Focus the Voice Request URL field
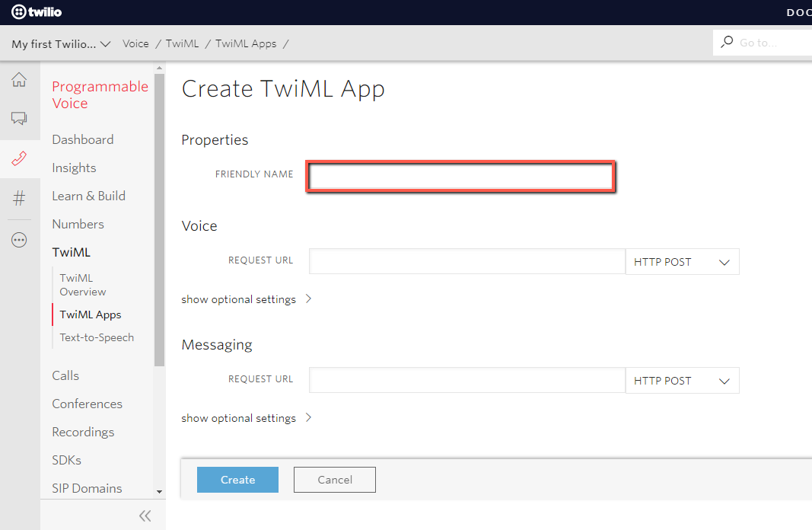 coord(467,262)
